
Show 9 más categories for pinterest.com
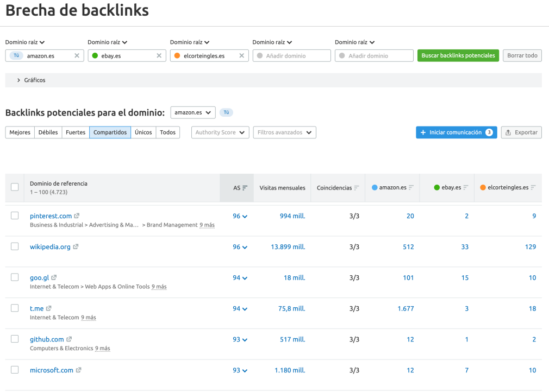[207, 225]
